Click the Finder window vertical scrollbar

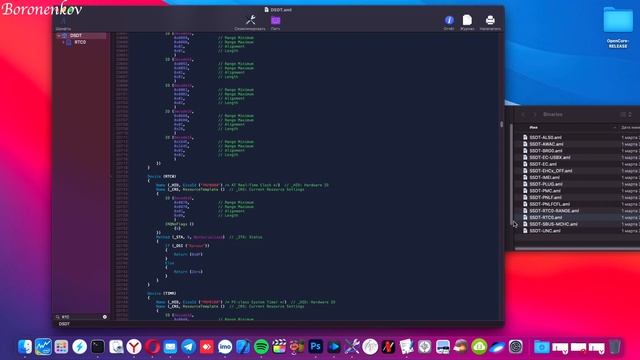click(512, 173)
